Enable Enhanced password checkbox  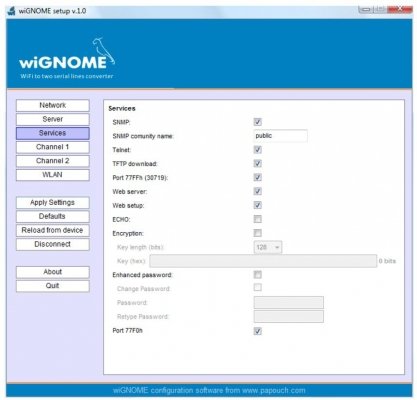258,275
